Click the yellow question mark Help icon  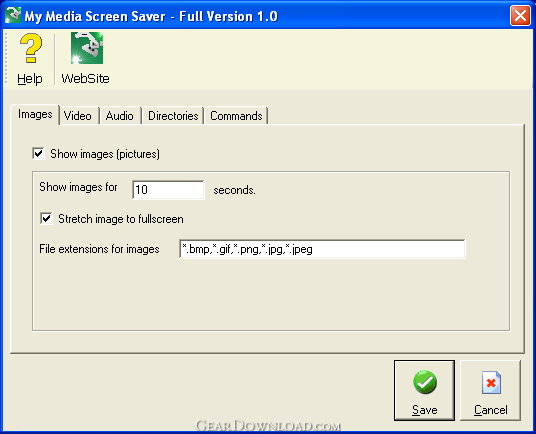(31, 48)
